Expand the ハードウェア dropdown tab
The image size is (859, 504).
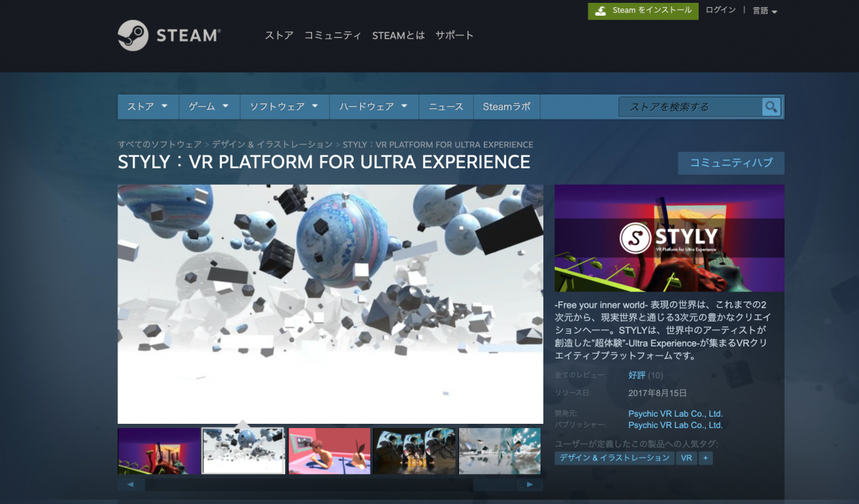pyautogui.click(x=374, y=107)
